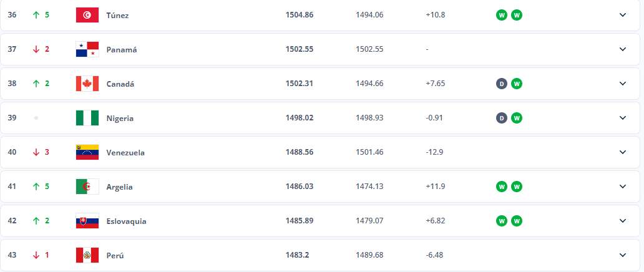This screenshot has height=272, width=644.
Task: Click the Eslovaquia flag icon
Action: point(87,221)
